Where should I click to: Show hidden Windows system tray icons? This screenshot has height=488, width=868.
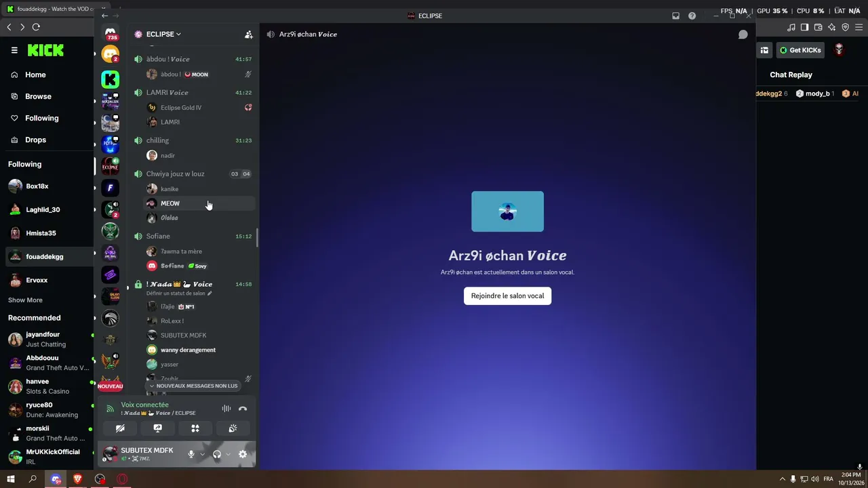coord(782,479)
